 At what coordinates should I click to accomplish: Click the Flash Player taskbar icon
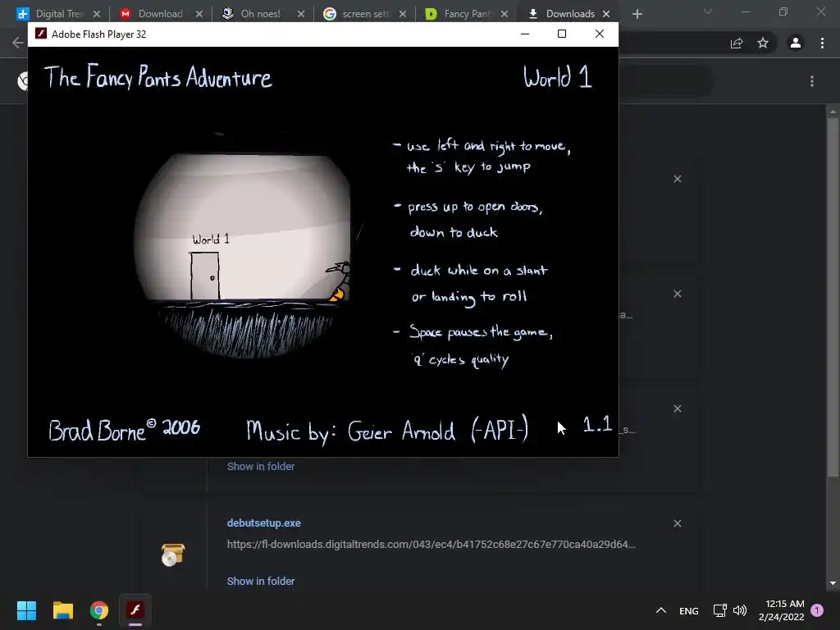pos(135,610)
